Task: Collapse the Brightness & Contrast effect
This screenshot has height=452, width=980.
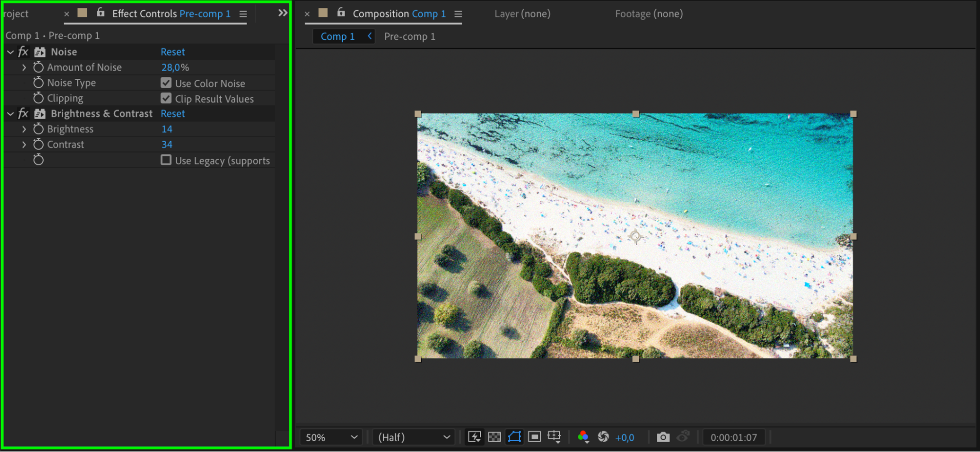Action: coord(10,114)
